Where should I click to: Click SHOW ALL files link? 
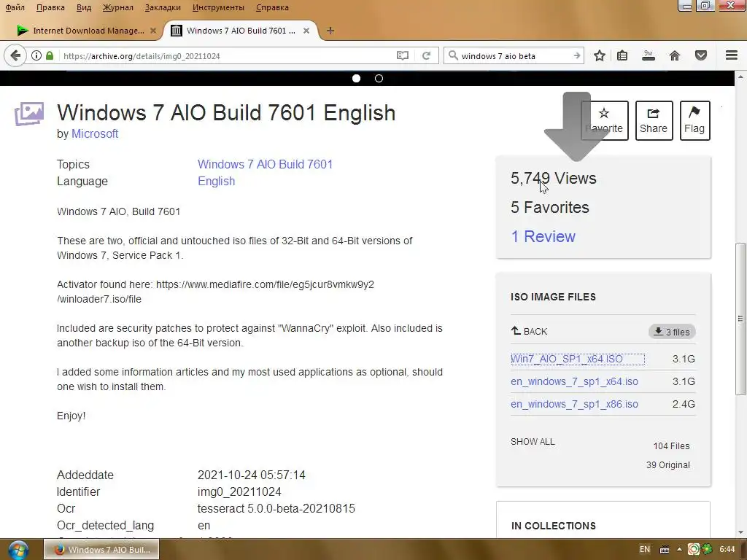click(x=533, y=441)
